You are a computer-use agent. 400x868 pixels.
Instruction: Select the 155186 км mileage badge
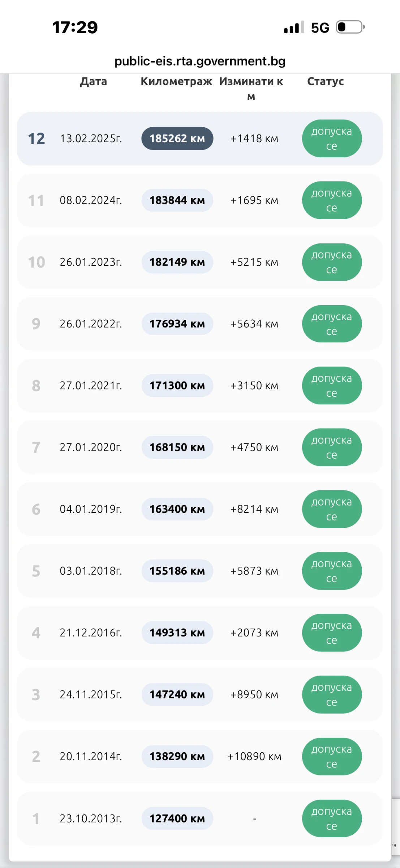tap(177, 571)
